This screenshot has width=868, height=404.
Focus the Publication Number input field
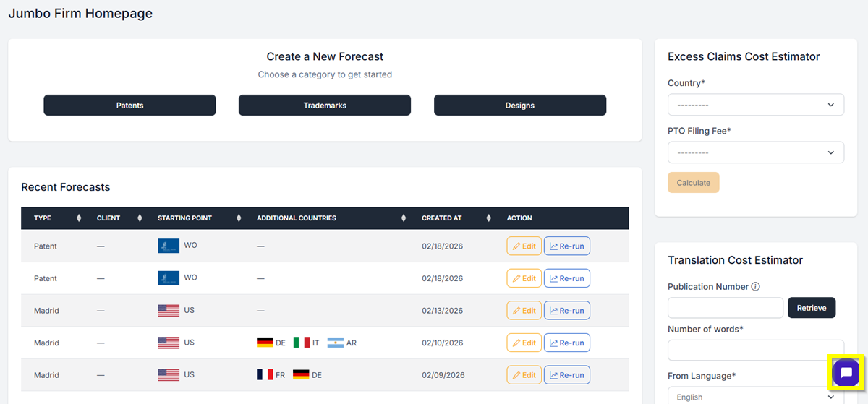(x=726, y=308)
